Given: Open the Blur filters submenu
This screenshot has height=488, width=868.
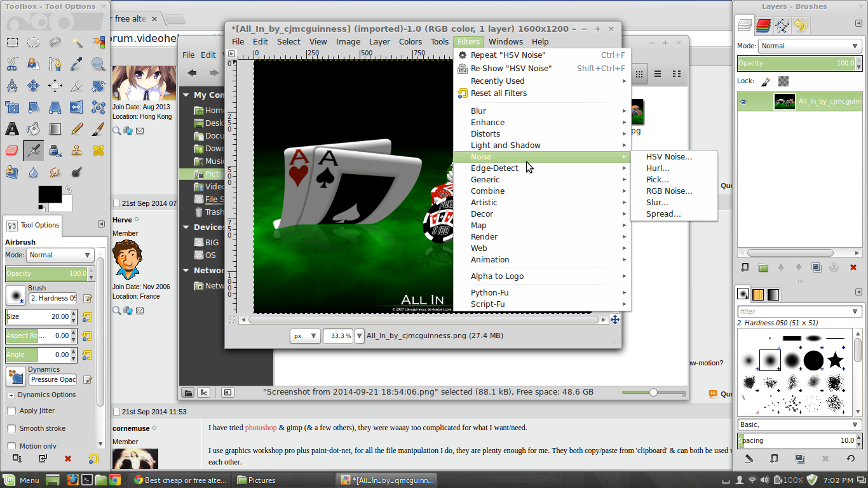Looking at the screenshot, I should click(x=542, y=111).
